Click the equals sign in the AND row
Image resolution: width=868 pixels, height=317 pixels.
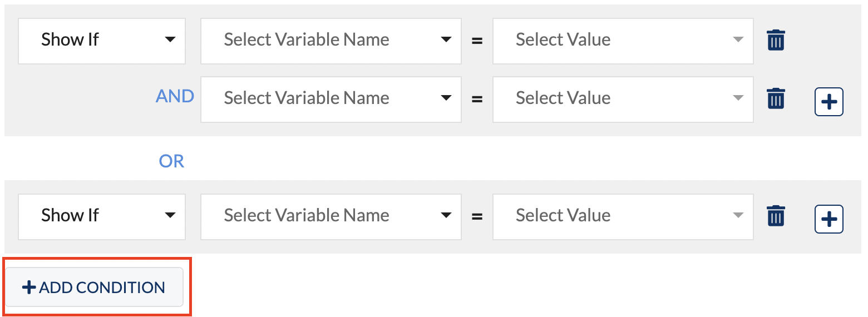(477, 100)
